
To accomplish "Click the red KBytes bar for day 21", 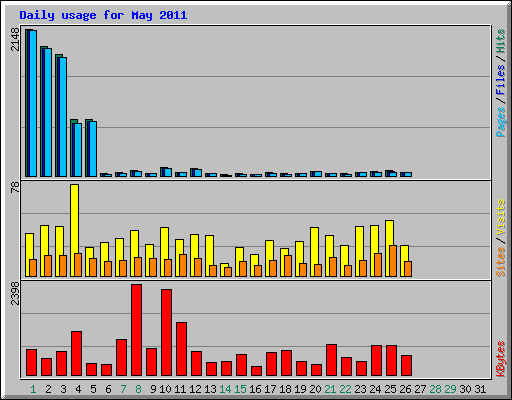I will [x=331, y=360].
